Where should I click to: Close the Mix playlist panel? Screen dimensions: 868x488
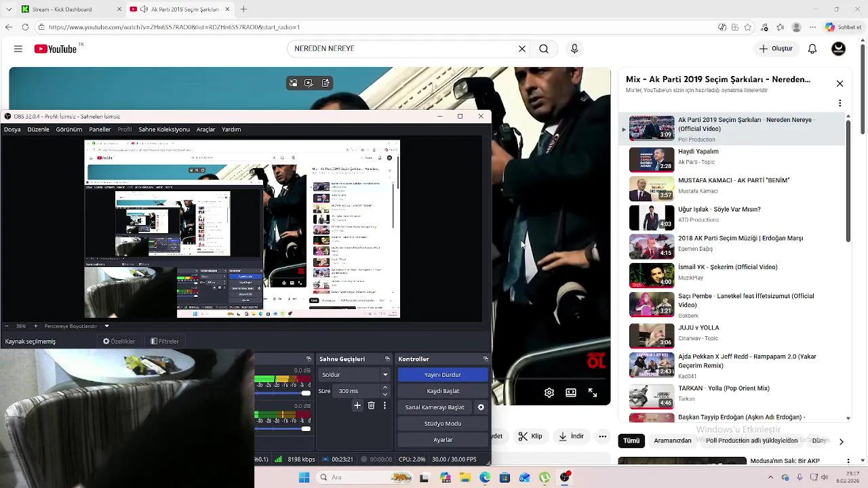(x=840, y=83)
